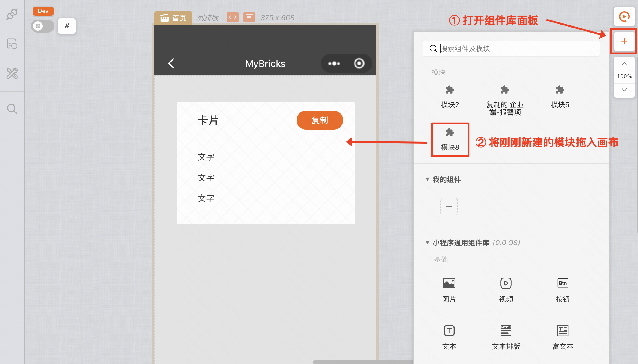Click the orange 复制 button
Image resolution: width=638 pixels, height=364 pixels.
tap(320, 120)
